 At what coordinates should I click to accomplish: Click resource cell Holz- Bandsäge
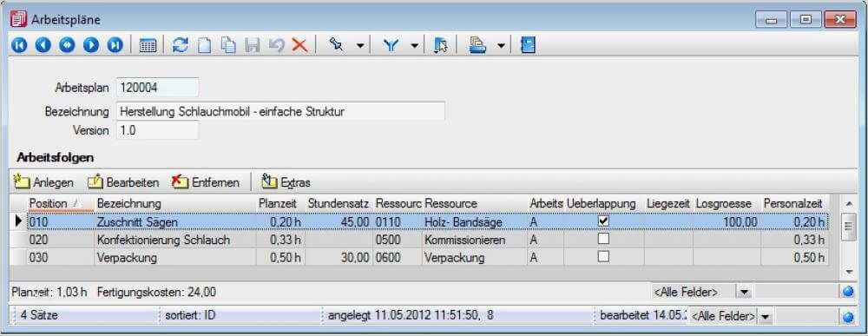click(x=475, y=222)
